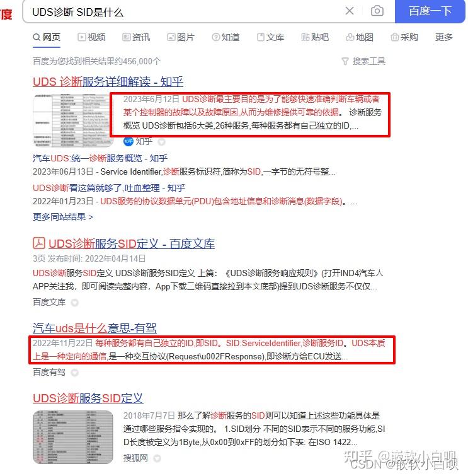Click the 百度一下 search button
Viewport: 468px width, 476px height.
click(430, 11)
